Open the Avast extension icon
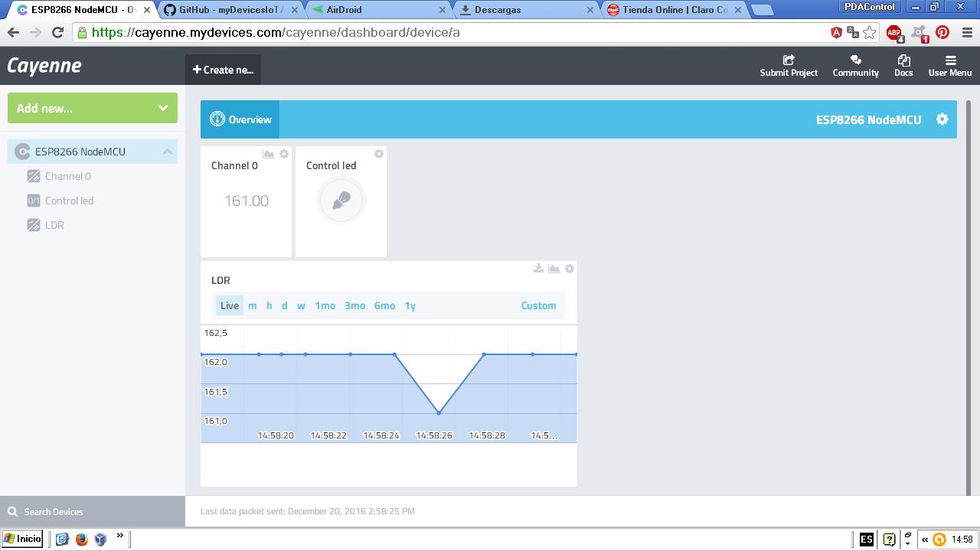 point(920,33)
